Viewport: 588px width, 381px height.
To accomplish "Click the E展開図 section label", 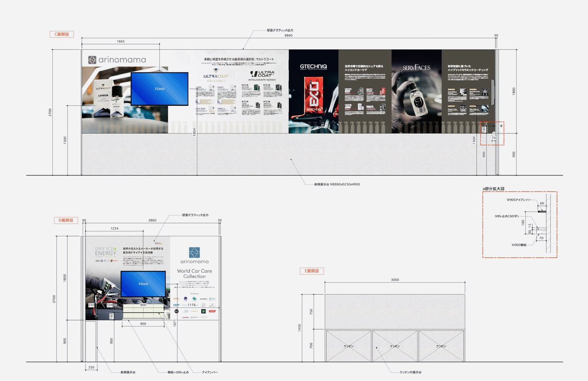I will (x=312, y=271).
